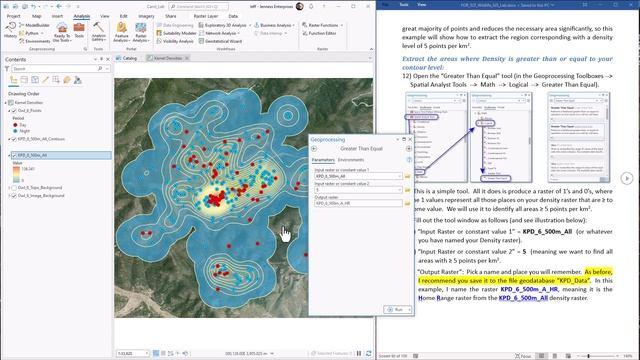Go back in the Geoprocessing pane
This screenshot has height=360, width=640.
[x=314, y=149]
